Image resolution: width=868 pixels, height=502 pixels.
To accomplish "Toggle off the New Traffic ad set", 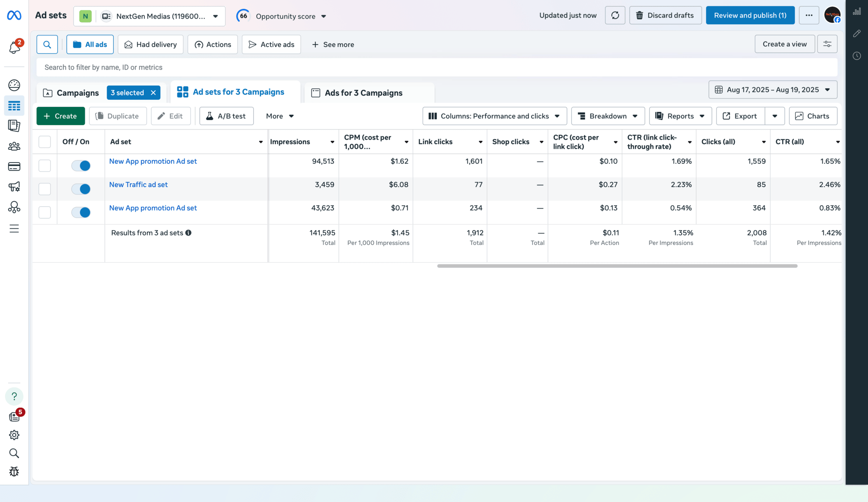I will point(81,189).
